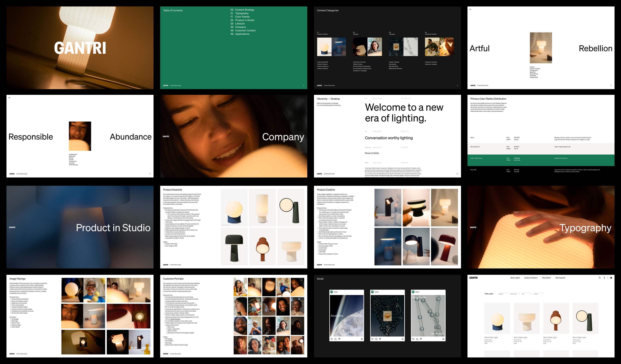Viewport: 621px width, 364px height.
Task: Bookmark the Accessible Innovation social post
Action: tap(362, 339)
